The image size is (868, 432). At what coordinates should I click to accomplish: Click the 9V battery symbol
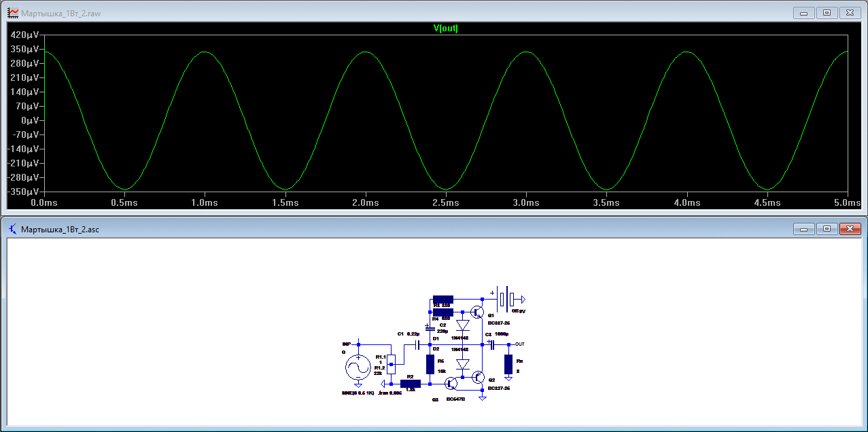pos(505,298)
